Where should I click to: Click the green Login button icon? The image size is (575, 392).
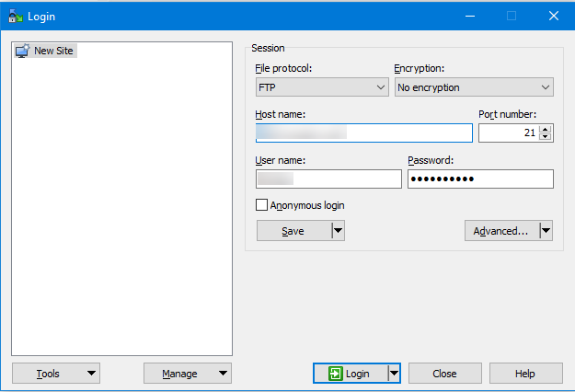point(336,373)
